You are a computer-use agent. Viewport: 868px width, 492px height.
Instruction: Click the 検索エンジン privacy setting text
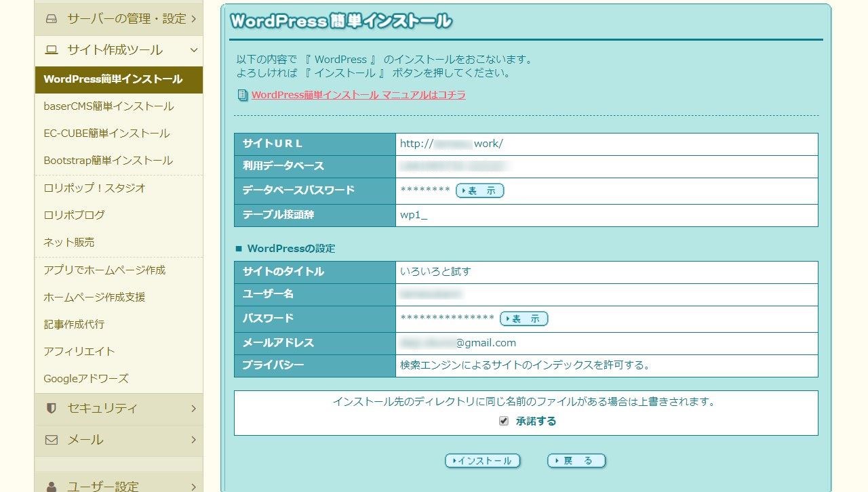point(526,365)
